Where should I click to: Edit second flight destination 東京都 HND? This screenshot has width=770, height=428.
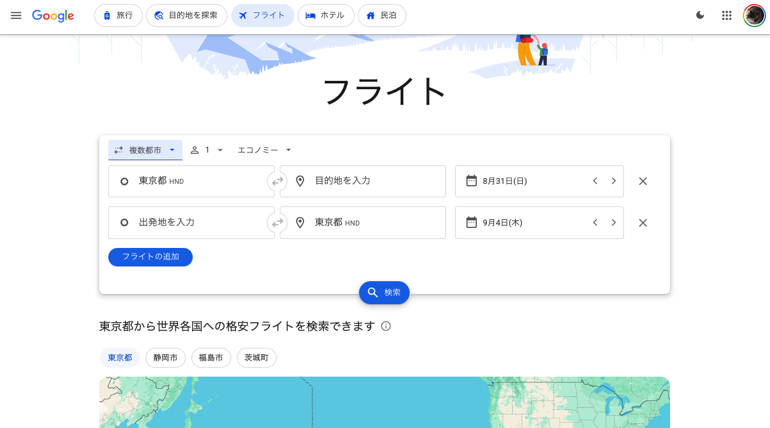click(x=363, y=223)
